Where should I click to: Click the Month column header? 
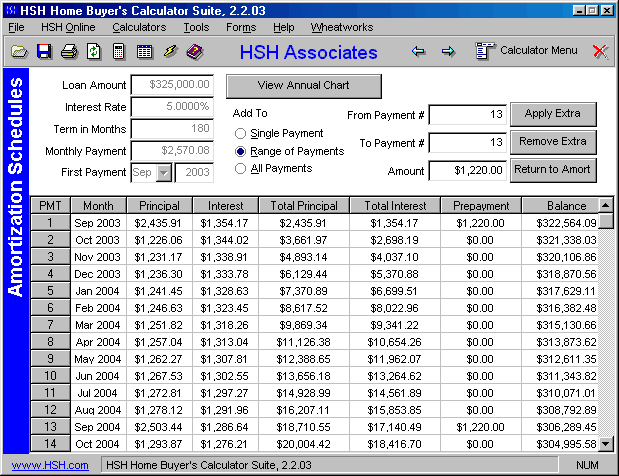[x=98, y=206]
